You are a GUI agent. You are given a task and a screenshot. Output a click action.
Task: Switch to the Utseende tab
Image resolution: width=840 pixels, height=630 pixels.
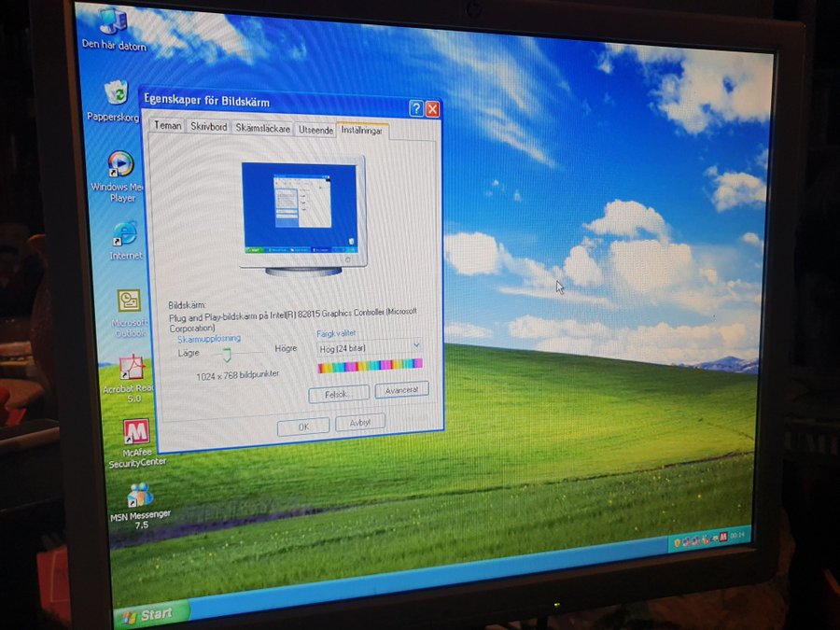tap(315, 130)
